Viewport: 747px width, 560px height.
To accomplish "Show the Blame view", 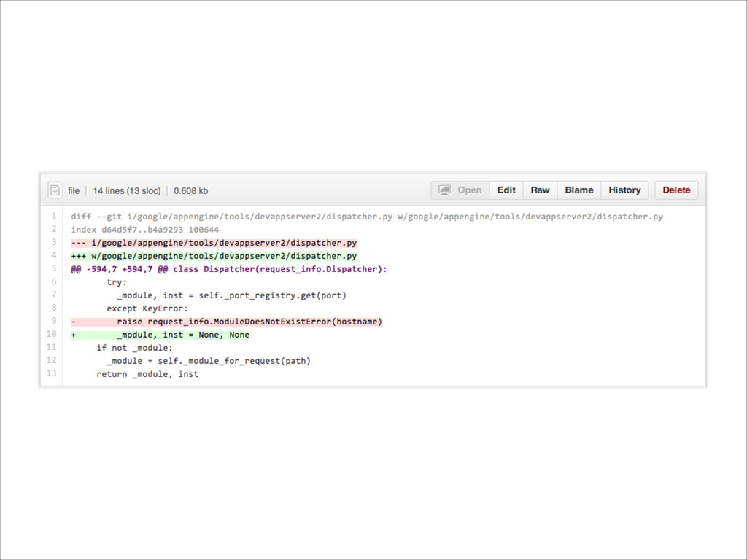I will [578, 190].
